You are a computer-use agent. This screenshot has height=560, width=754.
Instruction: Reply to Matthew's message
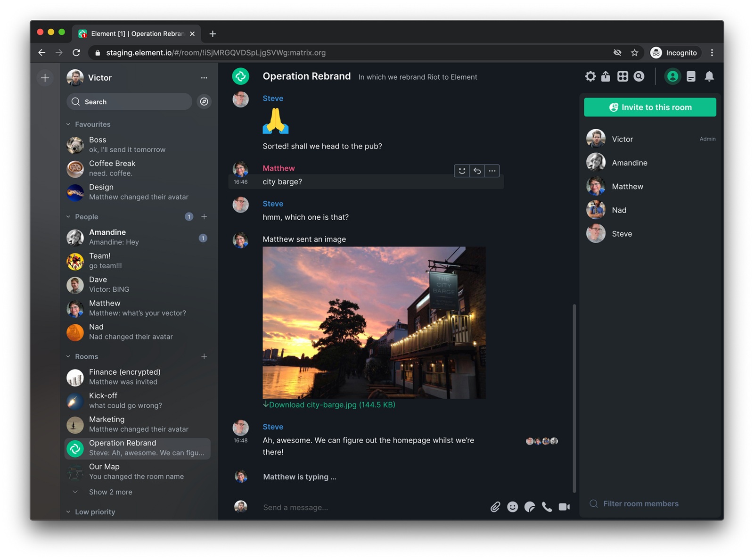(x=477, y=171)
